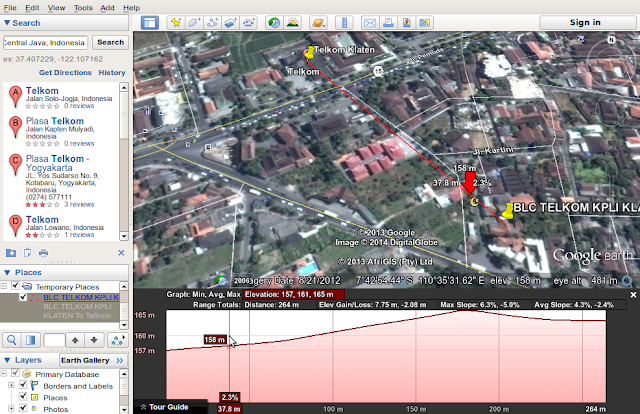Select the Add Placemark tool
The image size is (640, 414).
tap(176, 22)
